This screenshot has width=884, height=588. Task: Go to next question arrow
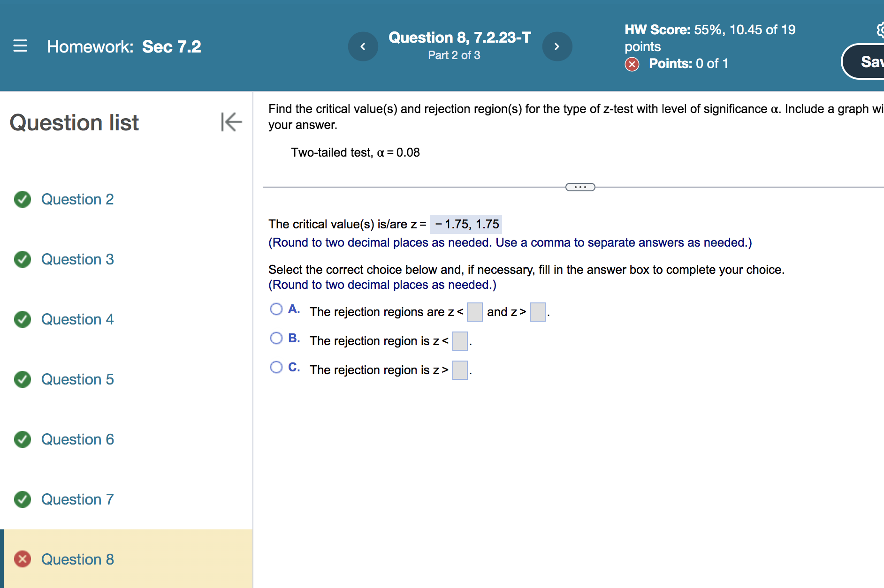(x=557, y=46)
